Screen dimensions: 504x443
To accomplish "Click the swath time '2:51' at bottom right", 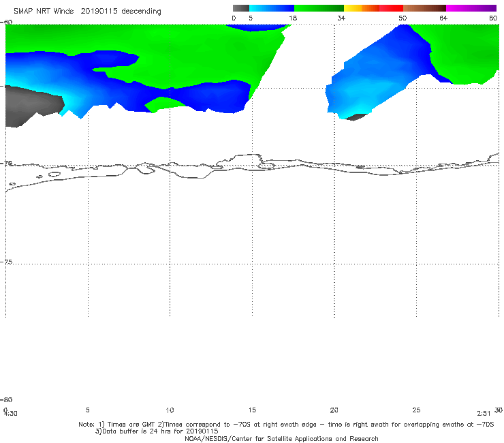I will point(484,414).
